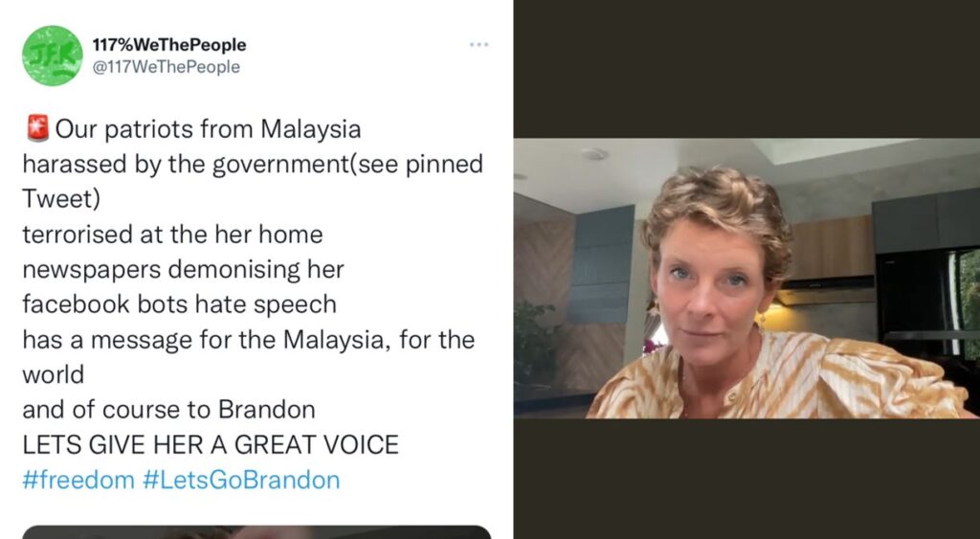Follow the #LetsGoBrandon hashtag

[241, 481]
